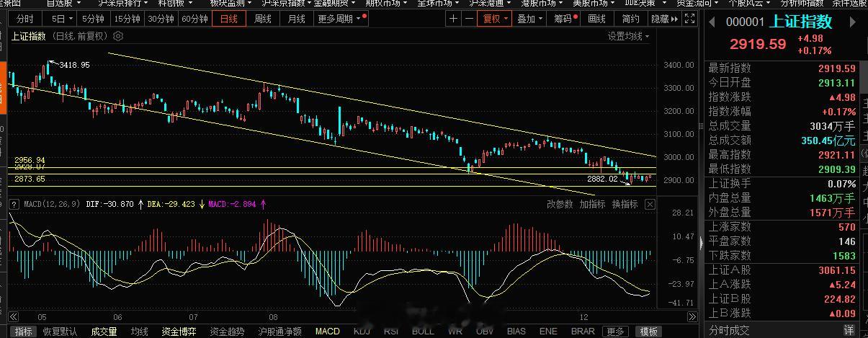
Task: Open the 设置均线 dropdown
Action: click(x=628, y=36)
